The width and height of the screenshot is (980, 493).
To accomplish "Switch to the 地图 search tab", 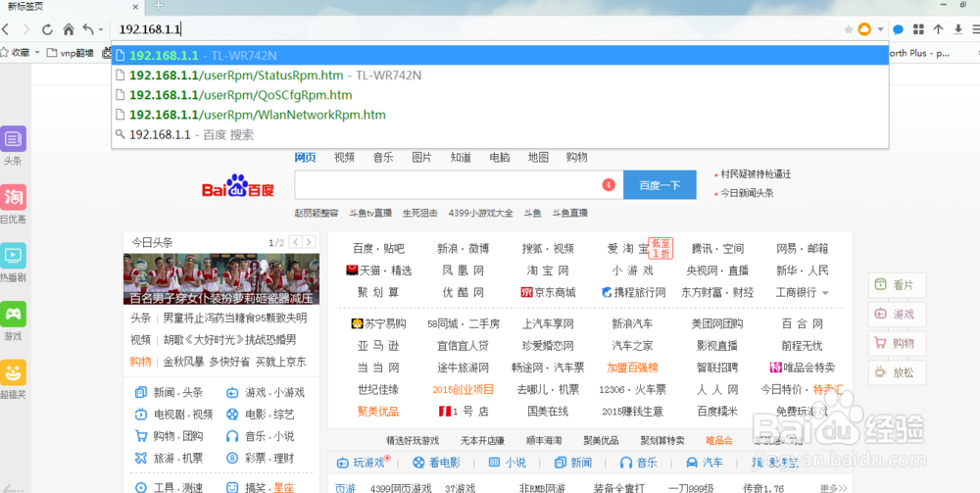I will 538,158.
